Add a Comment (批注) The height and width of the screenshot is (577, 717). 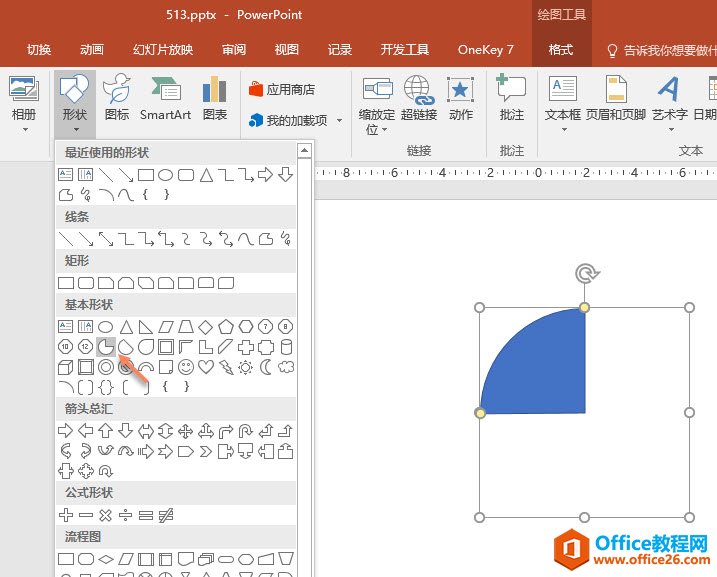(511, 97)
